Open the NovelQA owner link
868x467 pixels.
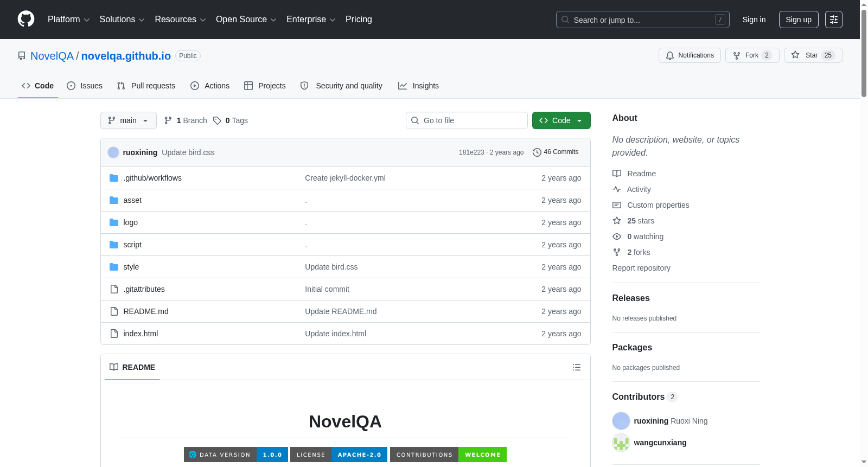pos(52,56)
